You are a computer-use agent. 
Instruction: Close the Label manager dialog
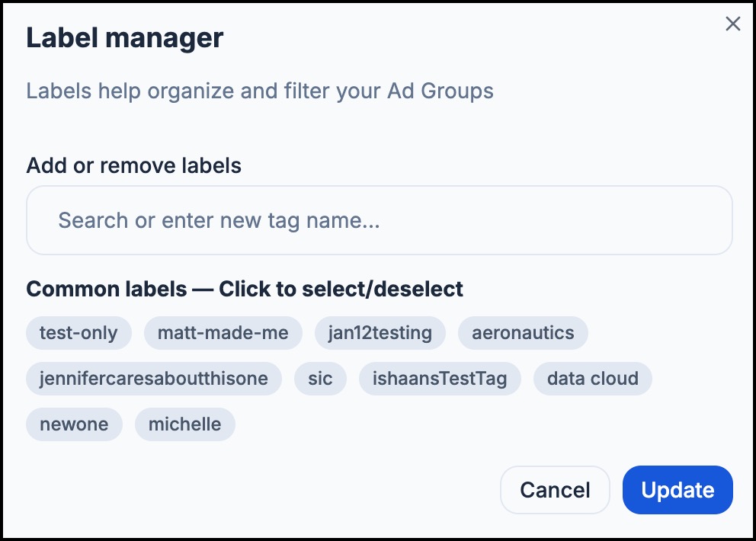point(733,24)
